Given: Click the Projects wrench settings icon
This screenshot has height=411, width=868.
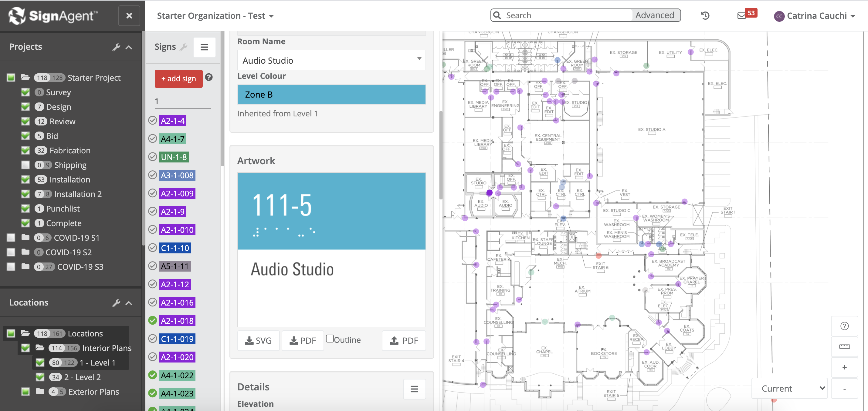Looking at the screenshot, I should [x=116, y=47].
